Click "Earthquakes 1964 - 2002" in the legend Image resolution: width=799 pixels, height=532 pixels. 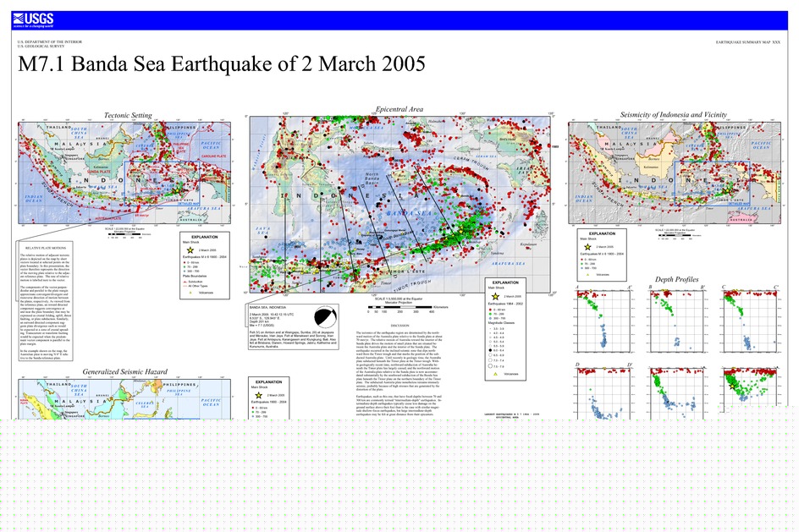coord(505,304)
